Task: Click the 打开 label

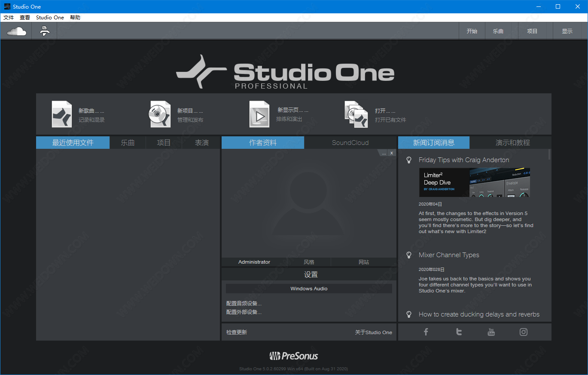Action: [x=385, y=111]
